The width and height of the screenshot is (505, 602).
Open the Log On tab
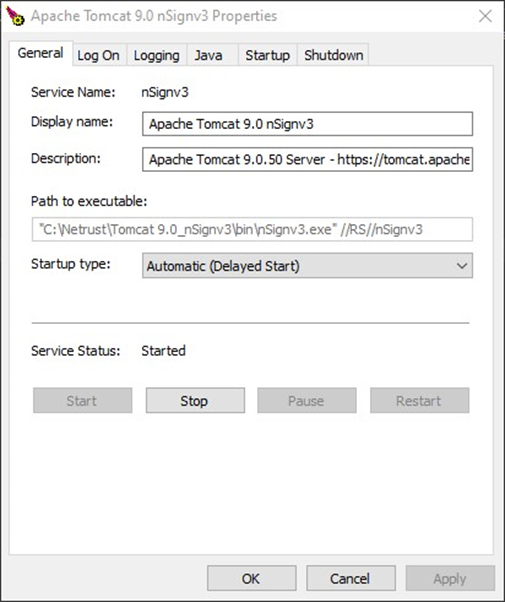pos(99,55)
